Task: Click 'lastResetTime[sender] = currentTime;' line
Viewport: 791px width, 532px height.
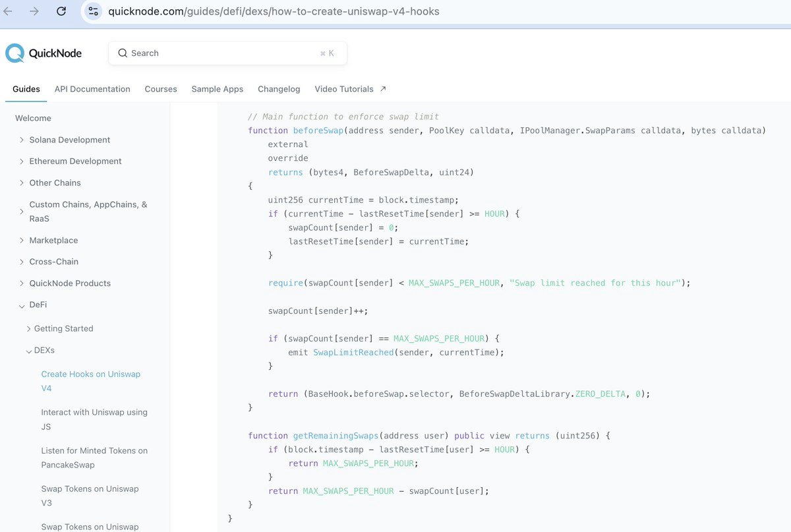Action: [378, 241]
